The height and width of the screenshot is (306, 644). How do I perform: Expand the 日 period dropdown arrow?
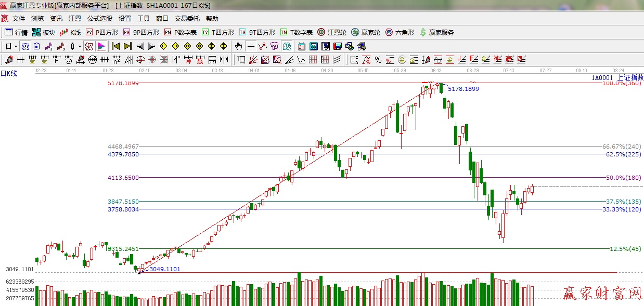coord(16,46)
